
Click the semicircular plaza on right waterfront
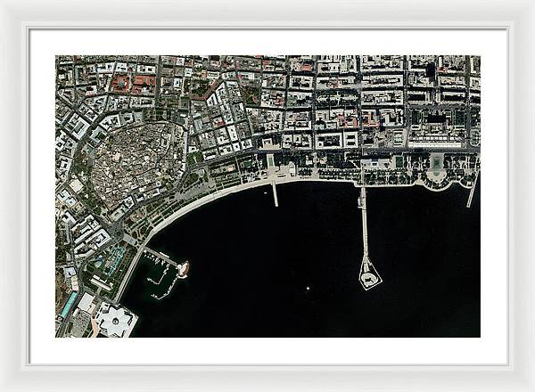coord(437,176)
